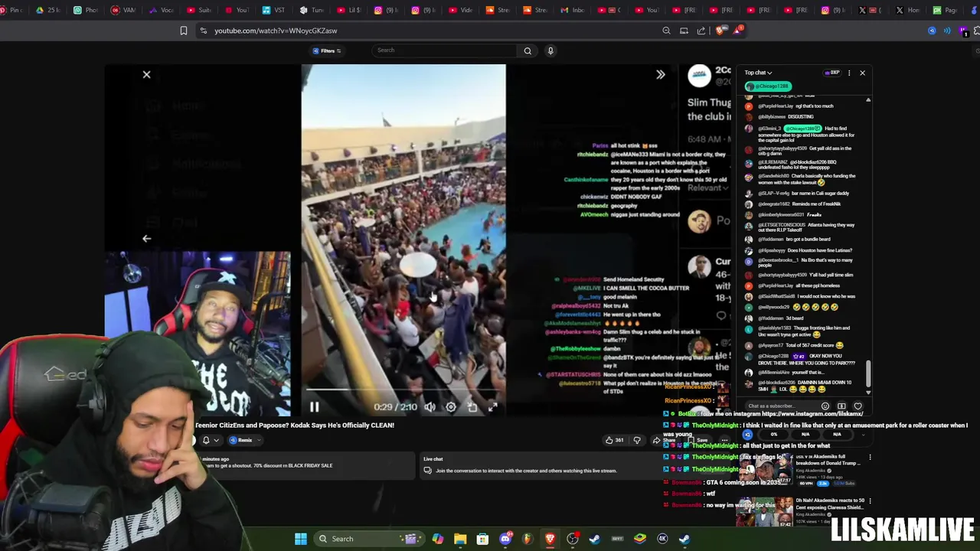Click the share page icon in address bar
Screen dimensions: 980x551
(x=701, y=31)
